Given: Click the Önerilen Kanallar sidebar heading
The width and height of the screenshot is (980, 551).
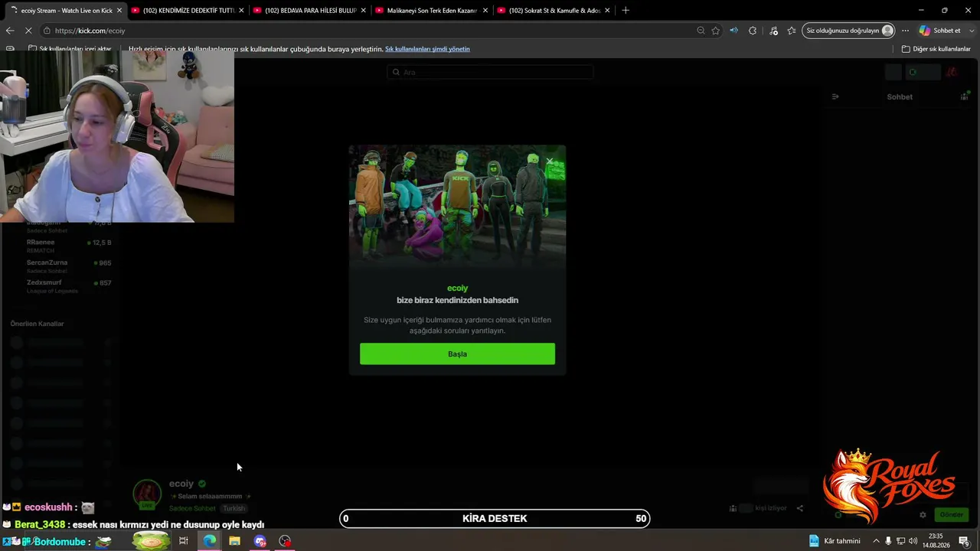Looking at the screenshot, I should (37, 324).
